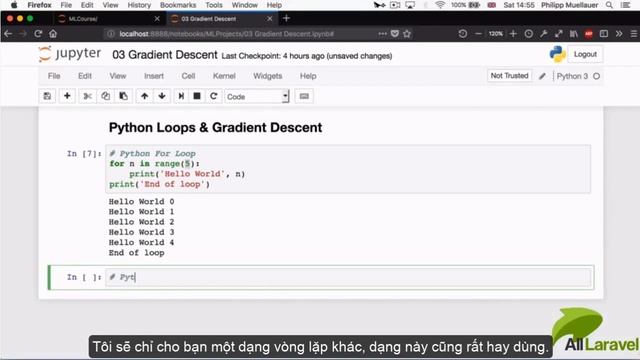
Task: Move selected cell up arrow icon
Action: (x=144, y=96)
